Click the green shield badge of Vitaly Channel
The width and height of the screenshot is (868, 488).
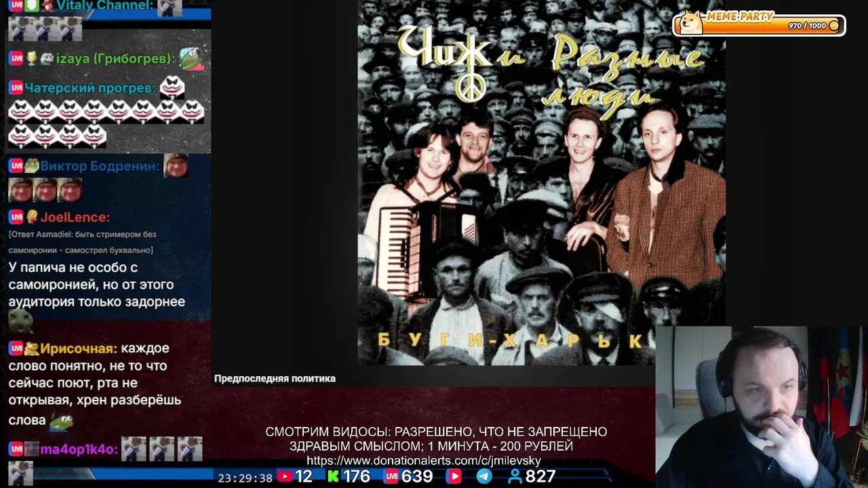(32, 5)
